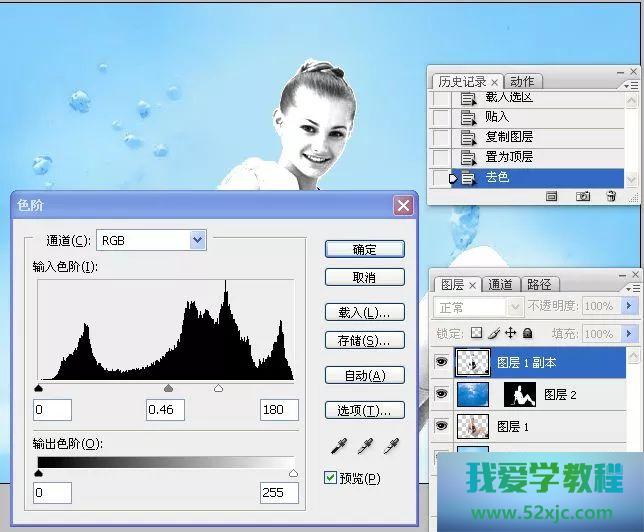Image resolution: width=644 pixels, height=532 pixels.
Task: Create new snapshot with camera icon
Action: point(582,197)
